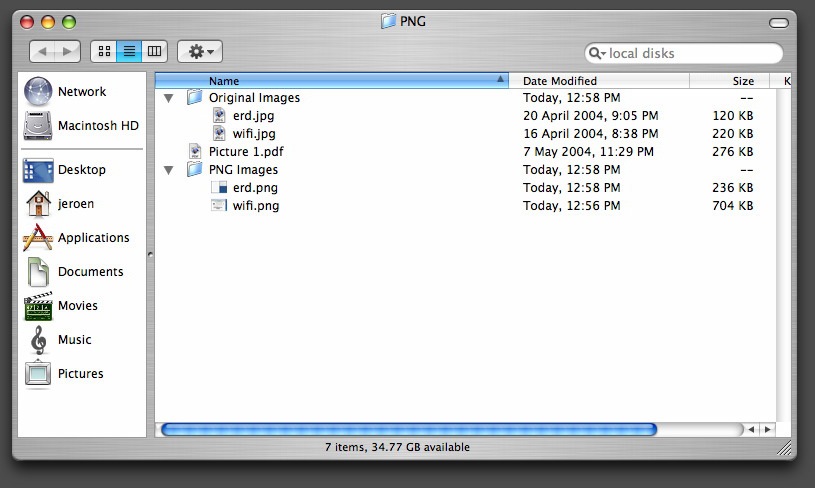Click the Music clef icon
Viewport: 815px width, 488px height.
tap(38, 340)
